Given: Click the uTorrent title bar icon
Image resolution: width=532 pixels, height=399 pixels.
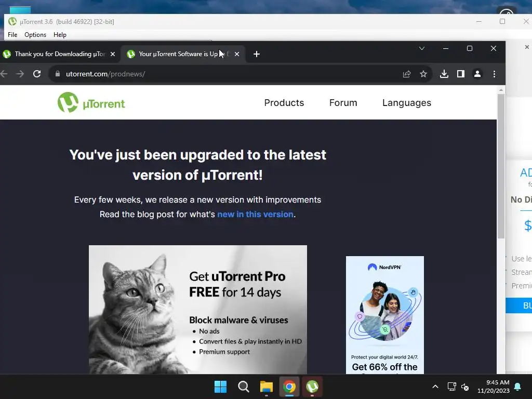Looking at the screenshot, I should [x=12, y=21].
